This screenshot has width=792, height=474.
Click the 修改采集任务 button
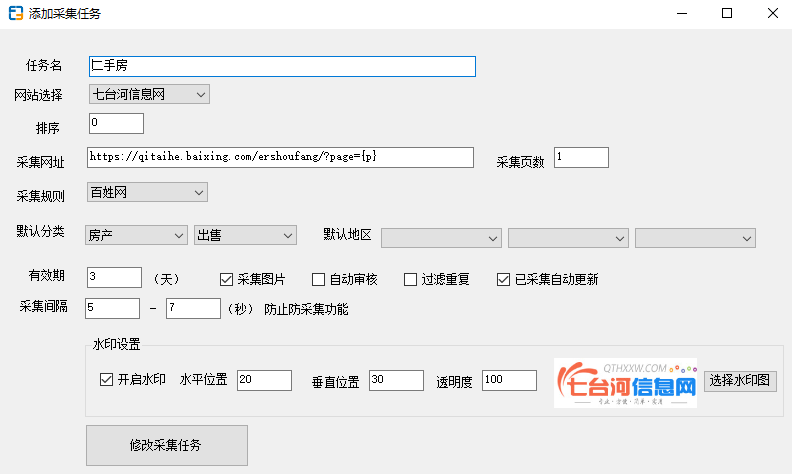coord(167,445)
